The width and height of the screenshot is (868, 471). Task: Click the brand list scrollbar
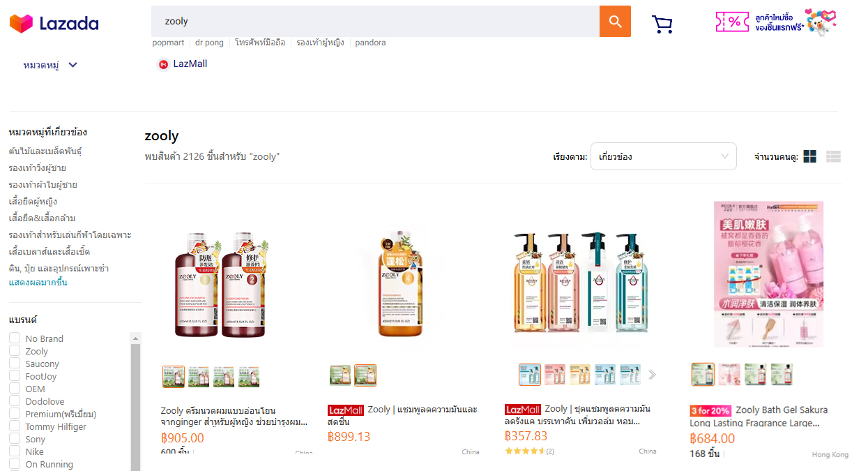click(135, 405)
